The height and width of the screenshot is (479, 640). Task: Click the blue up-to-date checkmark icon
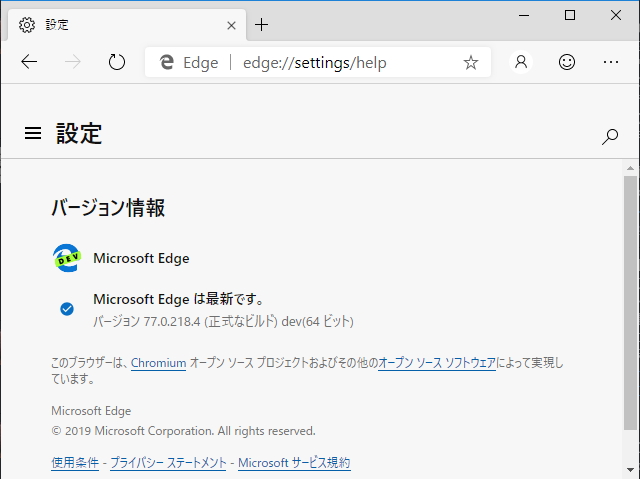pos(67,309)
